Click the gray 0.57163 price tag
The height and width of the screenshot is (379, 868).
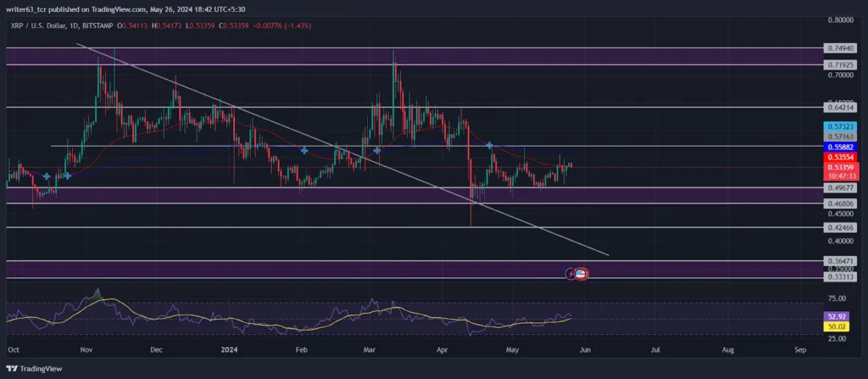pos(840,137)
